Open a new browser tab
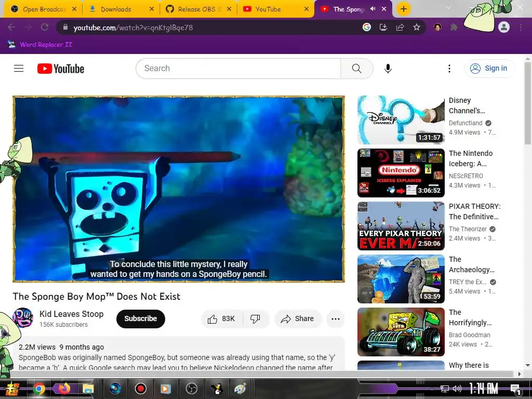532x399 pixels. (403, 9)
